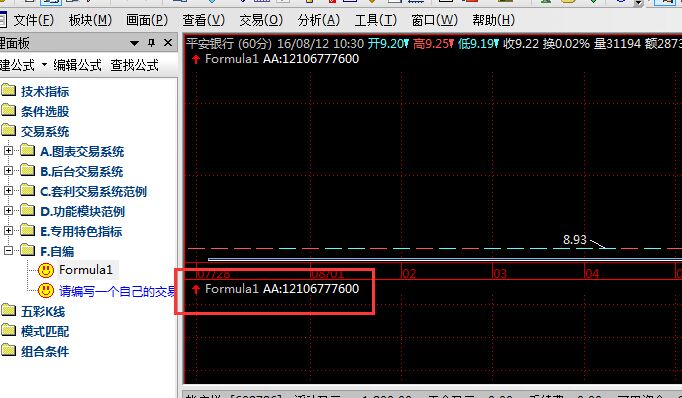The width and height of the screenshot is (682, 398).
Task: Close the management panel
Action: [x=168, y=43]
